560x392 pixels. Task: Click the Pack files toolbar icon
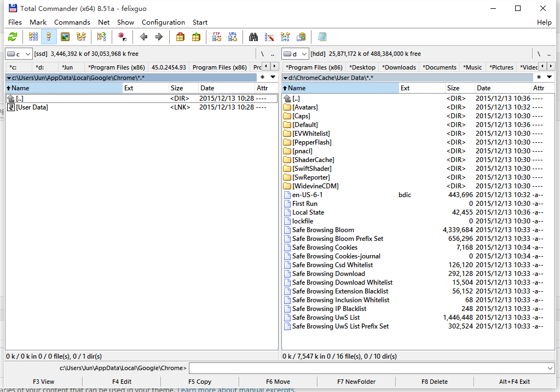click(x=179, y=36)
